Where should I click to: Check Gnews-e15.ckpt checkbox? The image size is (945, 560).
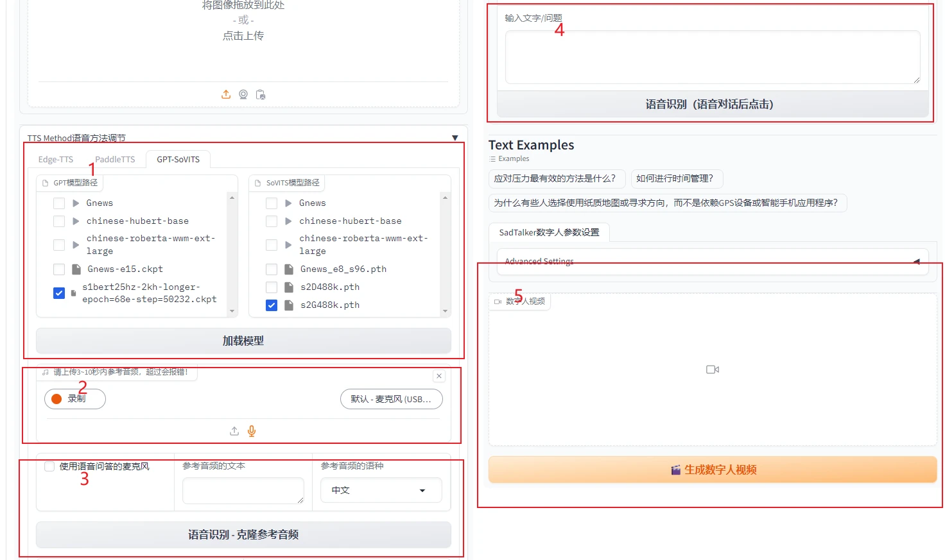(59, 269)
